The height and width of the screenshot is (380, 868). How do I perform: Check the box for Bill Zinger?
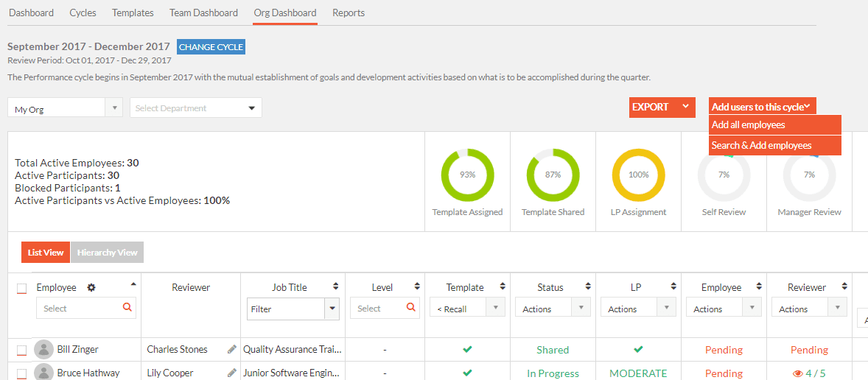click(x=21, y=350)
